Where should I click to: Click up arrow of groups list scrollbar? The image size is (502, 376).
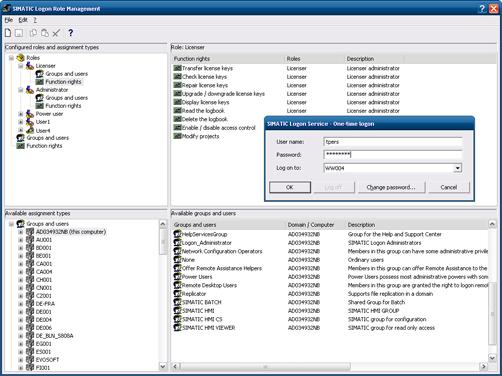click(x=492, y=224)
